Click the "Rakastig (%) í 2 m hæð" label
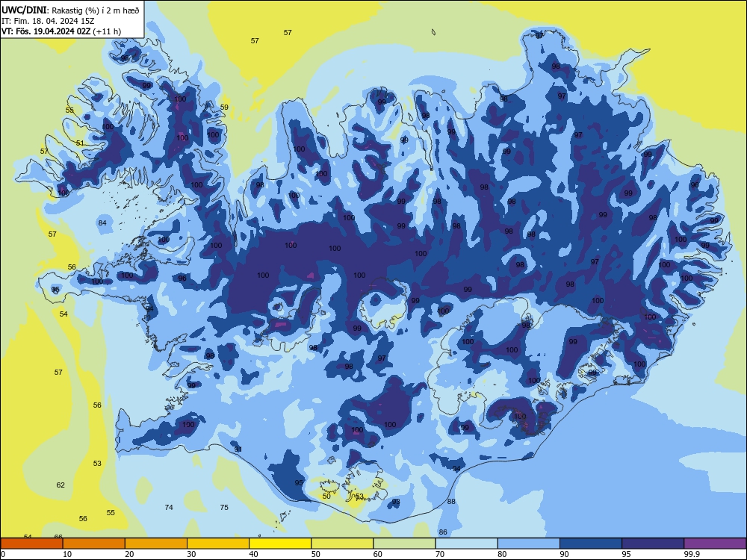The width and height of the screenshot is (747, 560). pos(96,11)
